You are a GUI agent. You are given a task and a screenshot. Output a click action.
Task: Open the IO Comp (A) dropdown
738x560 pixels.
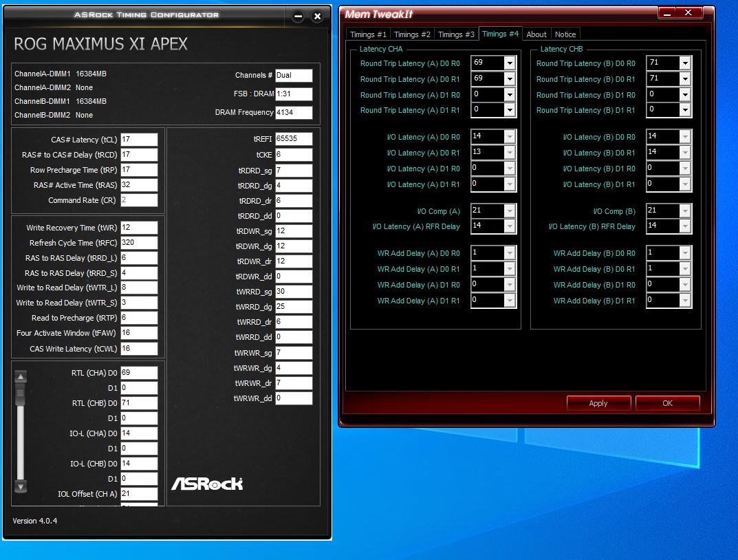[x=510, y=211]
